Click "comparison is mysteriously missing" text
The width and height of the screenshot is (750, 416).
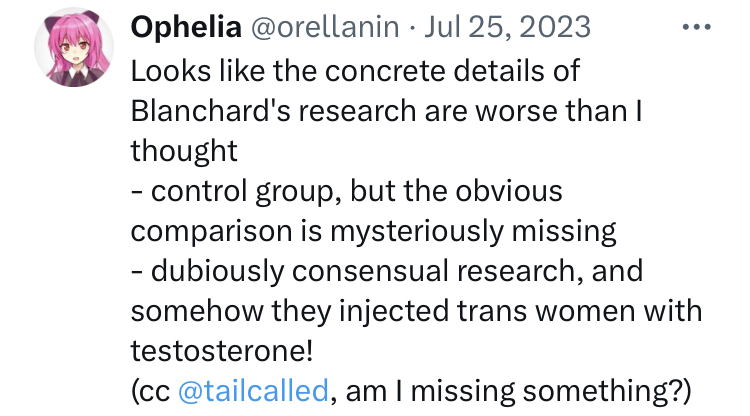tap(372, 229)
